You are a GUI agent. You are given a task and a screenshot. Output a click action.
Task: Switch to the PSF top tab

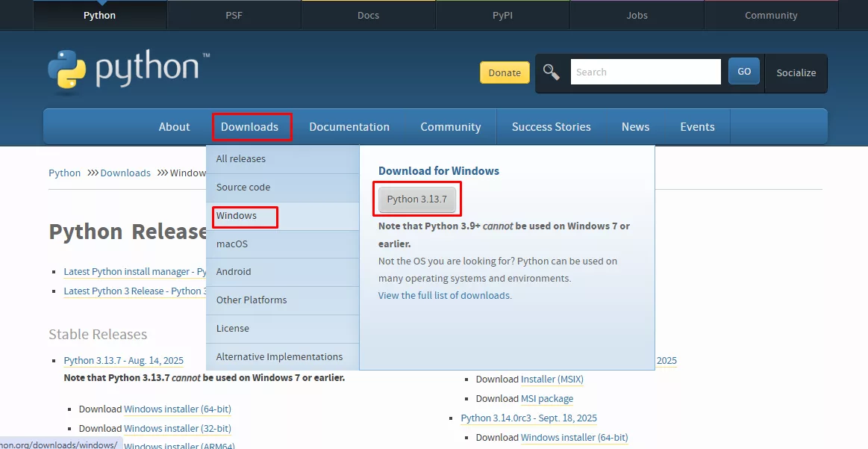pos(234,15)
